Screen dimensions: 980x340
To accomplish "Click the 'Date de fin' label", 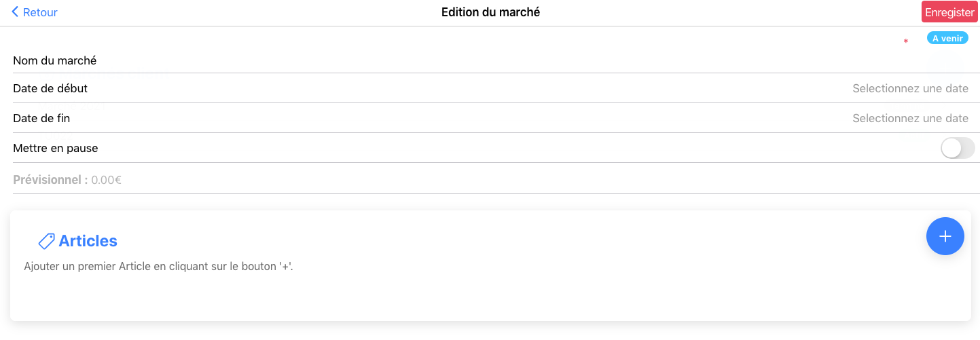I will 41,118.
